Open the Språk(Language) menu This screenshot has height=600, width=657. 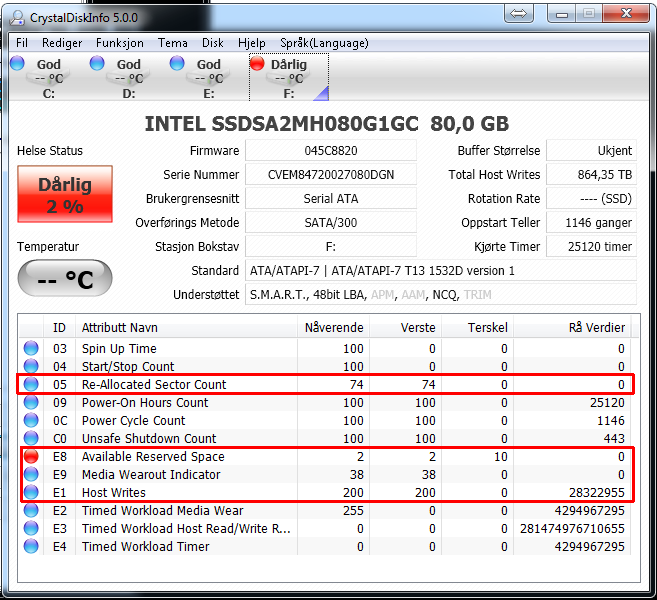[x=324, y=43]
